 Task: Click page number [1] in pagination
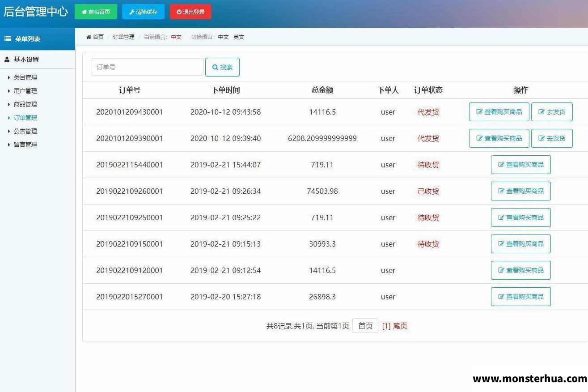[386, 326]
